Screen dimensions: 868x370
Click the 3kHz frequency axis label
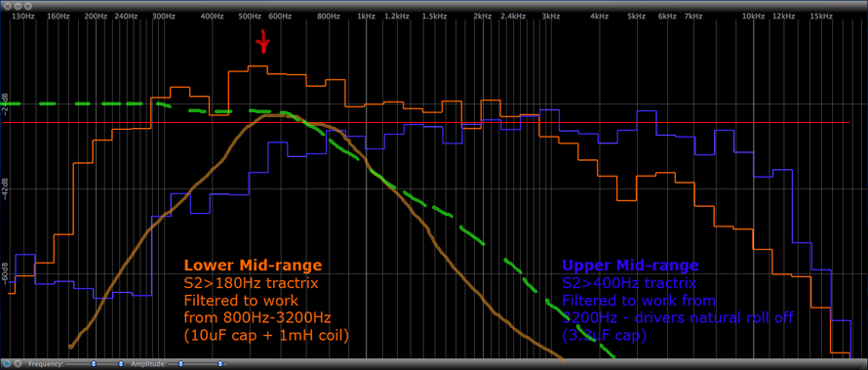(x=550, y=16)
